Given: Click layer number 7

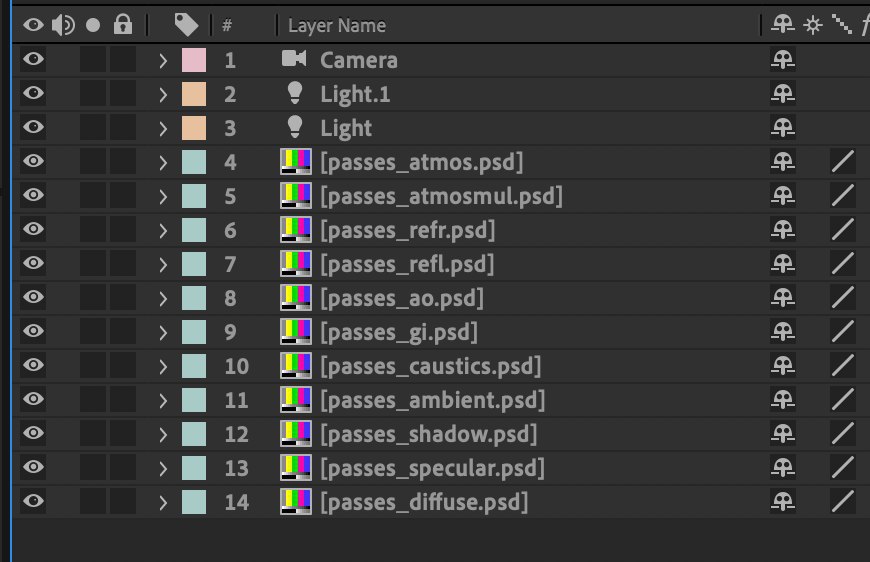Looking at the screenshot, I should pyautogui.click(x=230, y=265).
